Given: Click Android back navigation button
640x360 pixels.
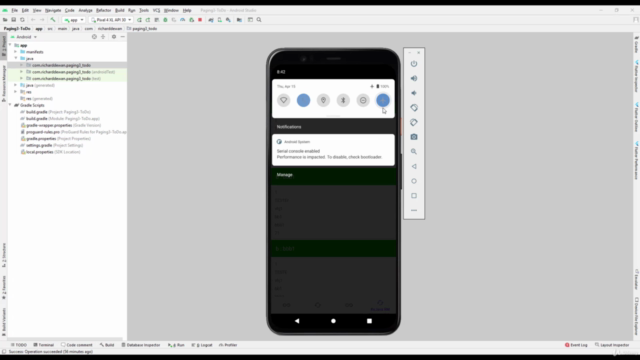Looking at the screenshot, I should (x=297, y=321).
